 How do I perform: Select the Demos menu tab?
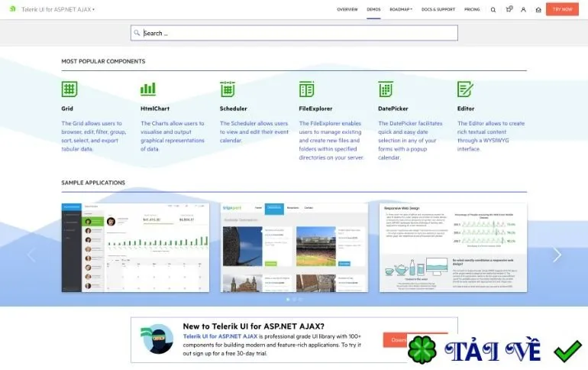[x=373, y=9]
